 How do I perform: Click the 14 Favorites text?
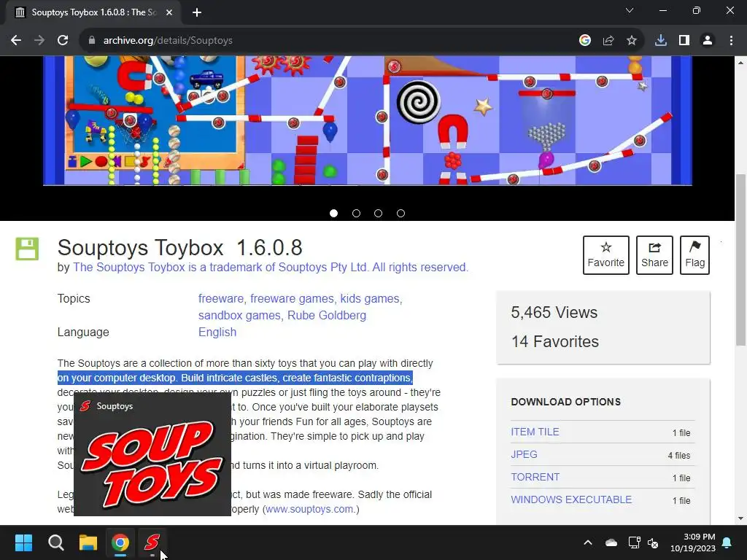click(x=555, y=341)
